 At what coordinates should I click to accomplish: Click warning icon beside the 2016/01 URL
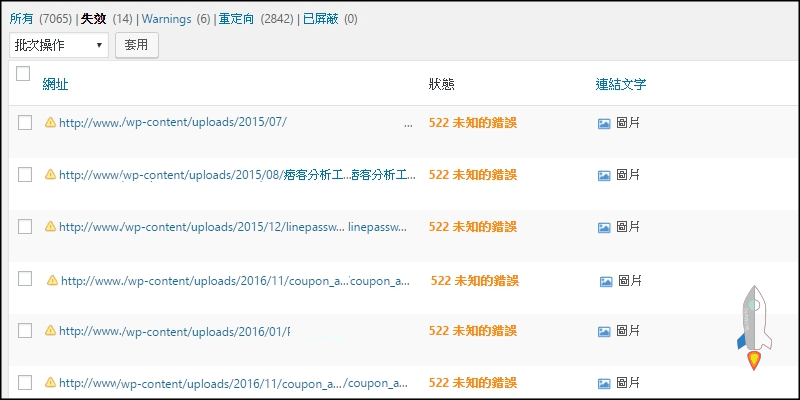50,330
